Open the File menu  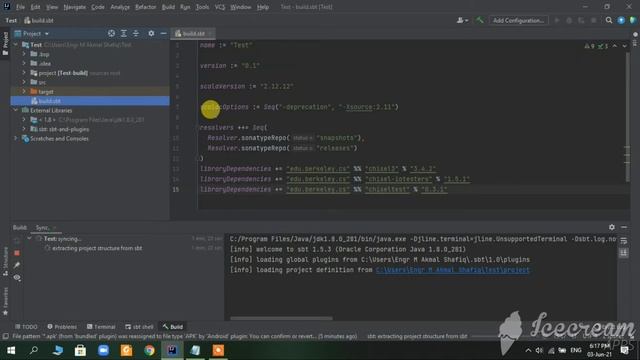coord(20,7)
